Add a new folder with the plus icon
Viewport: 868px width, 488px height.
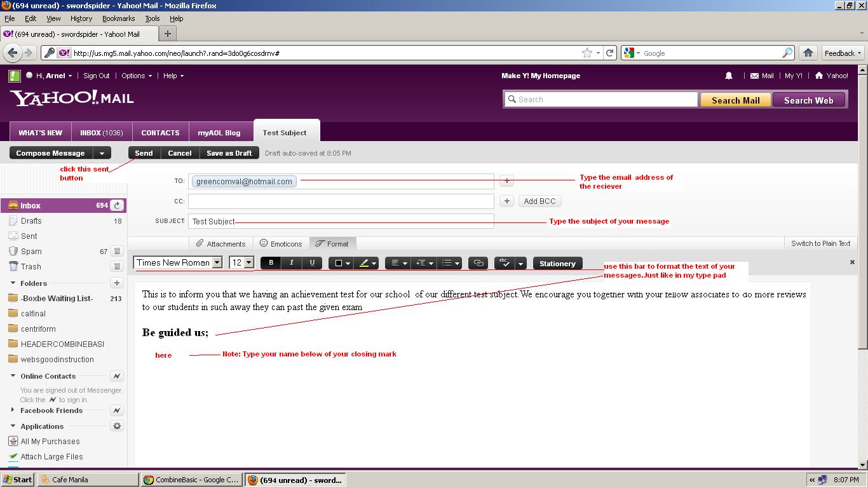pyautogui.click(x=117, y=283)
